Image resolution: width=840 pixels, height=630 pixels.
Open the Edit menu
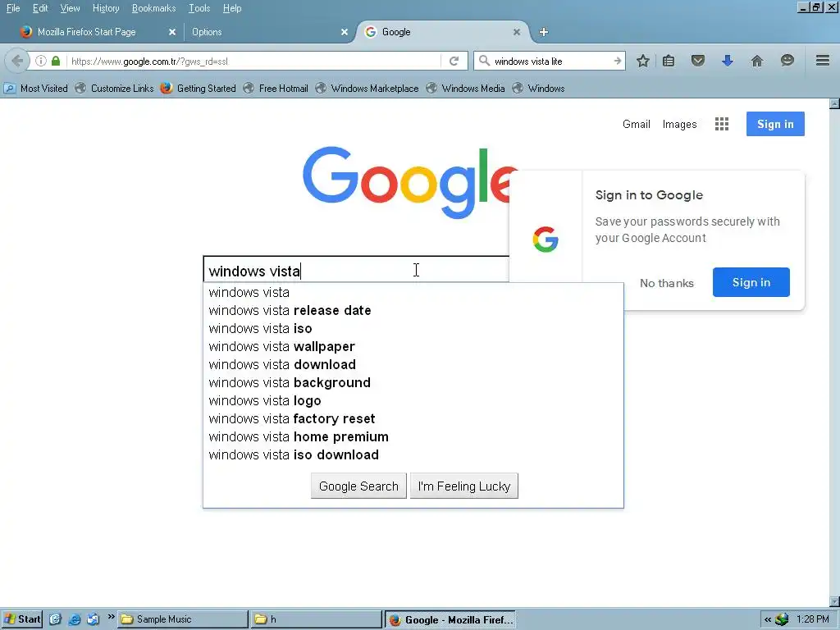(40, 8)
